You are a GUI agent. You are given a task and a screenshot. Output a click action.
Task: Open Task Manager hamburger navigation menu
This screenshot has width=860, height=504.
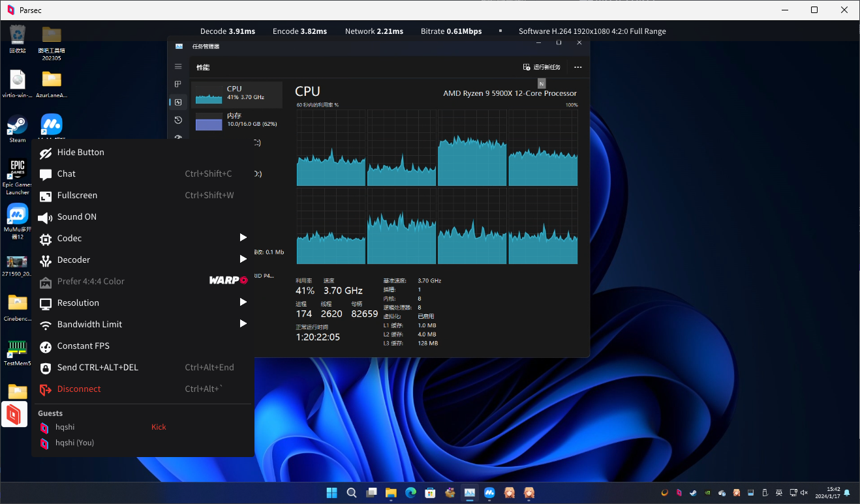(x=178, y=67)
